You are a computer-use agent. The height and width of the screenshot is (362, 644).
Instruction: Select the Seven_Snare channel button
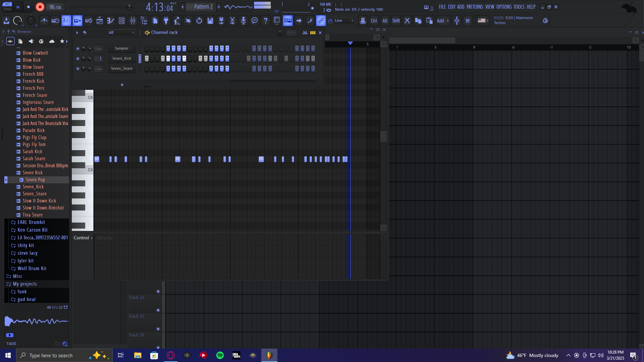[x=121, y=69]
